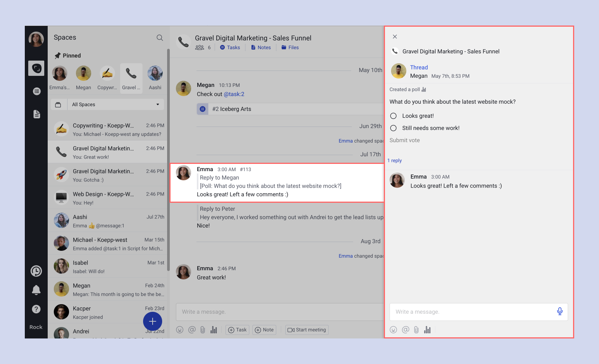Click the poll icon in thread panel toolbar
599x364 pixels.
(427, 330)
